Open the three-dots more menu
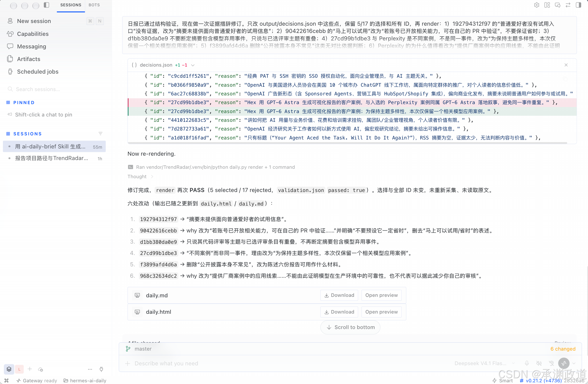 coord(90,369)
